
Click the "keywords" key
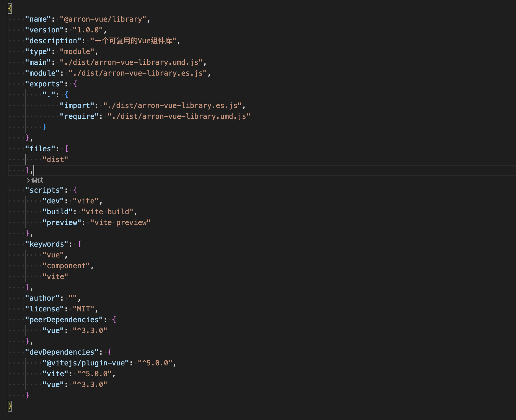coord(47,244)
